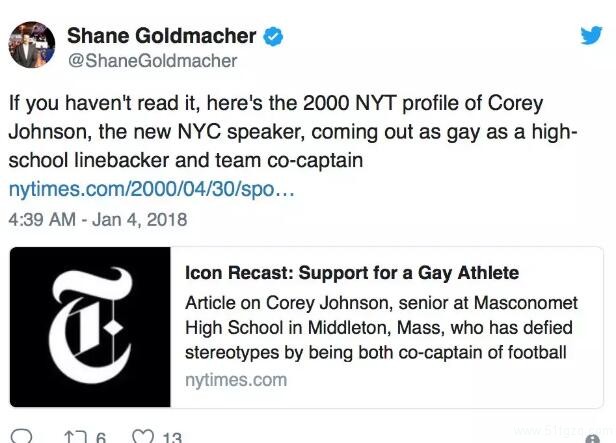The width and height of the screenshot is (616, 443).
Task: Click the article description about Masconomet High School
Action: tap(377, 326)
